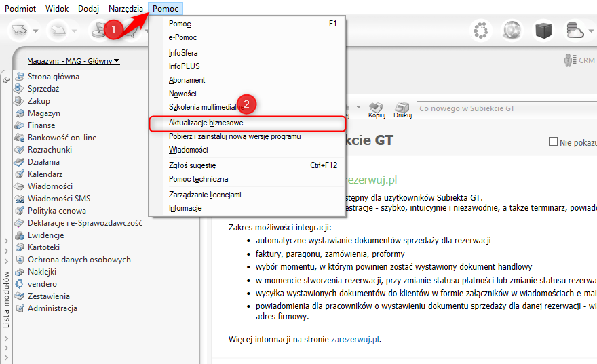Choose Nowości in the menu

[247, 94]
